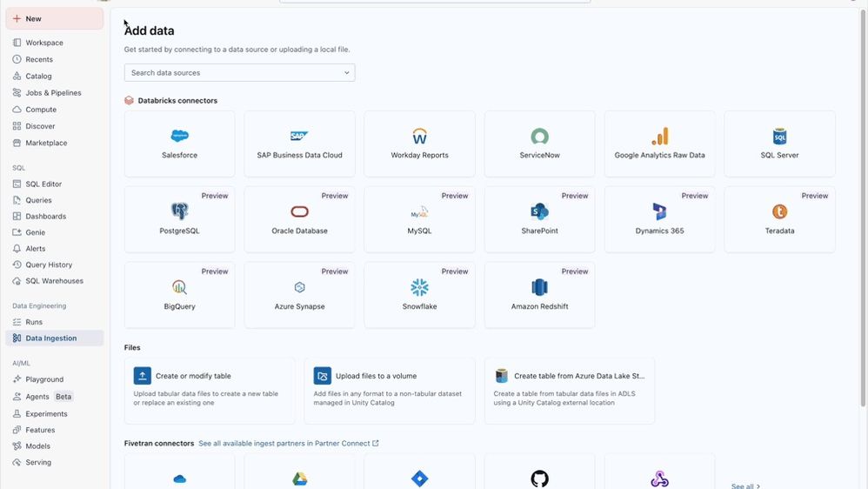The height and width of the screenshot is (489, 868).
Task: Click the Query History clock icon
Action: 17,265
